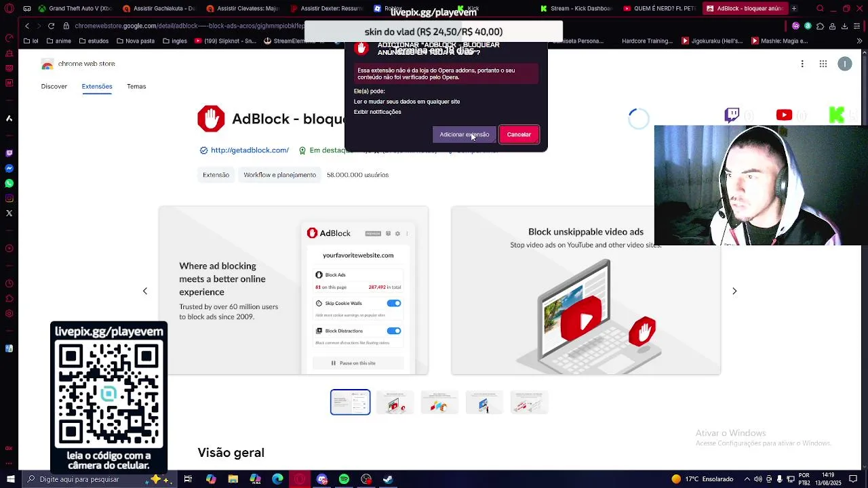Show next screenshot in carousel
The width and height of the screenshot is (868, 488).
(x=734, y=291)
